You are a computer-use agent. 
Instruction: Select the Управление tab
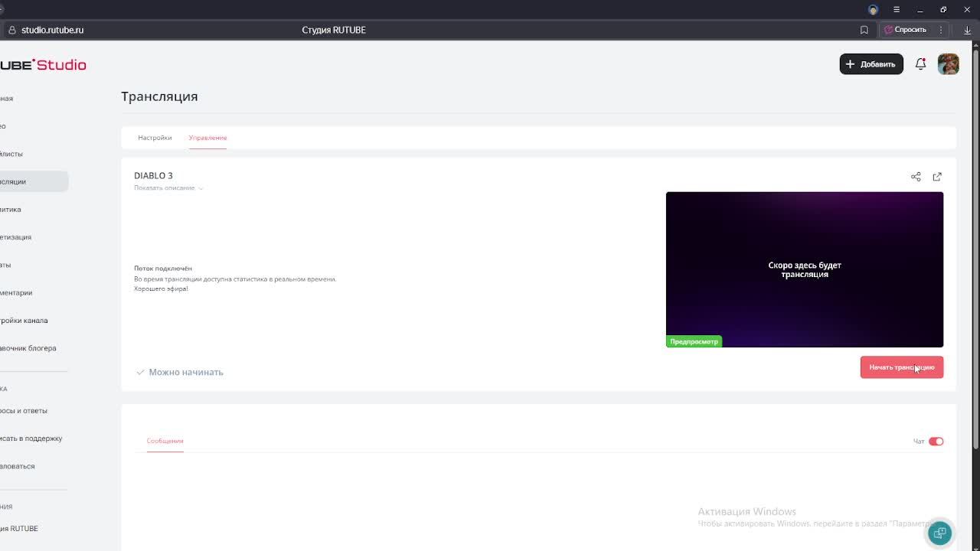(x=207, y=138)
